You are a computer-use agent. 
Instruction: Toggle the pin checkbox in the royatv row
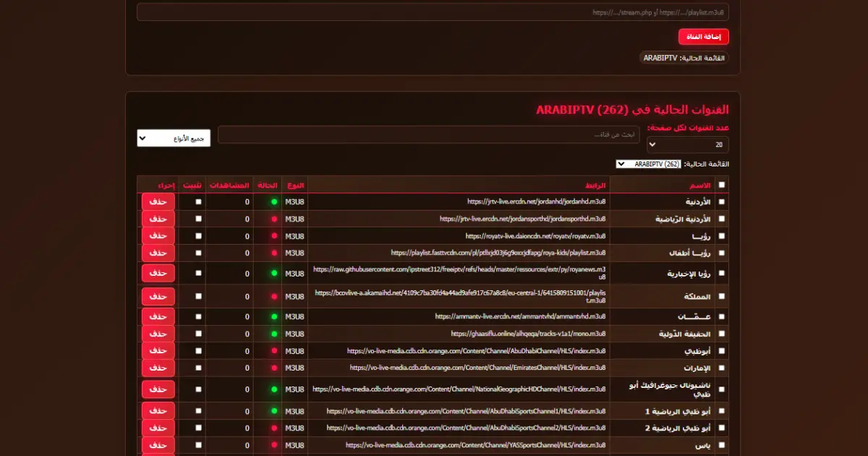pos(198,236)
